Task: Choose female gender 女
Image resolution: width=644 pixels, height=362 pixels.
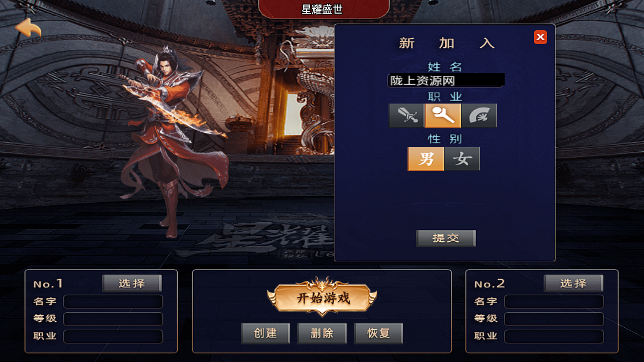Action: pyautogui.click(x=462, y=159)
